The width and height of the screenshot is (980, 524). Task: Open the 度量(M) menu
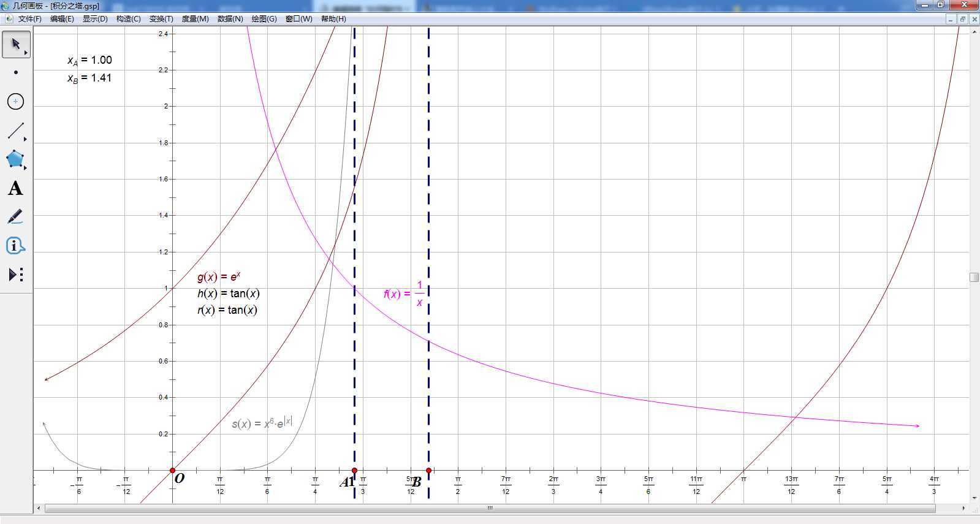(x=195, y=19)
